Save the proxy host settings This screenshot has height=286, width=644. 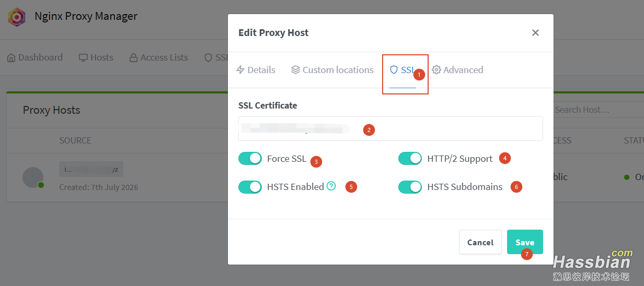pos(525,242)
